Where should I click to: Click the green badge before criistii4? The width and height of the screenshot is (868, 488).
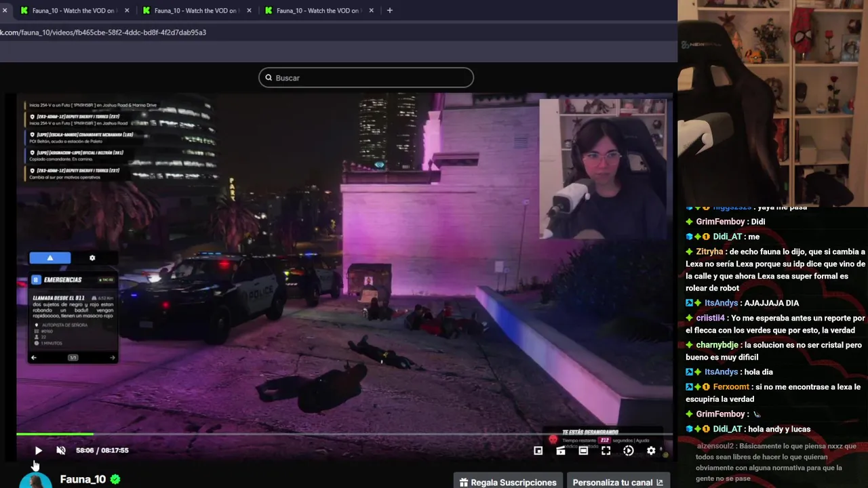pyautogui.click(x=690, y=318)
